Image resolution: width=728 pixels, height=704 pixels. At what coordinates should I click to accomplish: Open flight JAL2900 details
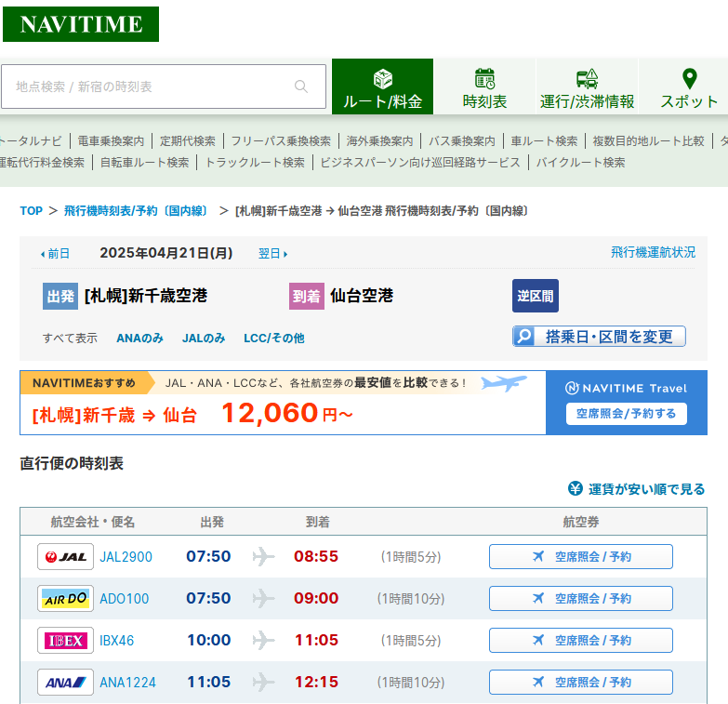[x=126, y=557]
